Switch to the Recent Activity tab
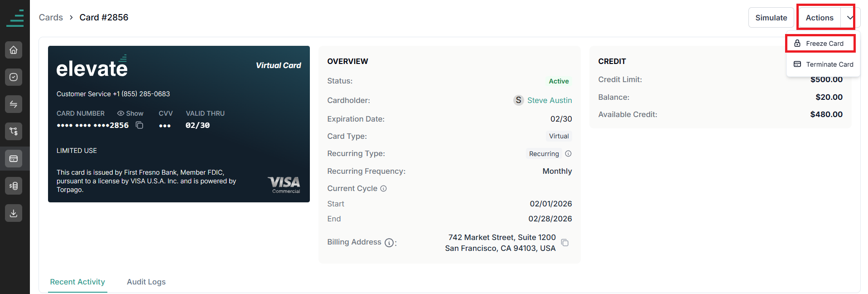Screen dimensions: 868x294 [77, 282]
